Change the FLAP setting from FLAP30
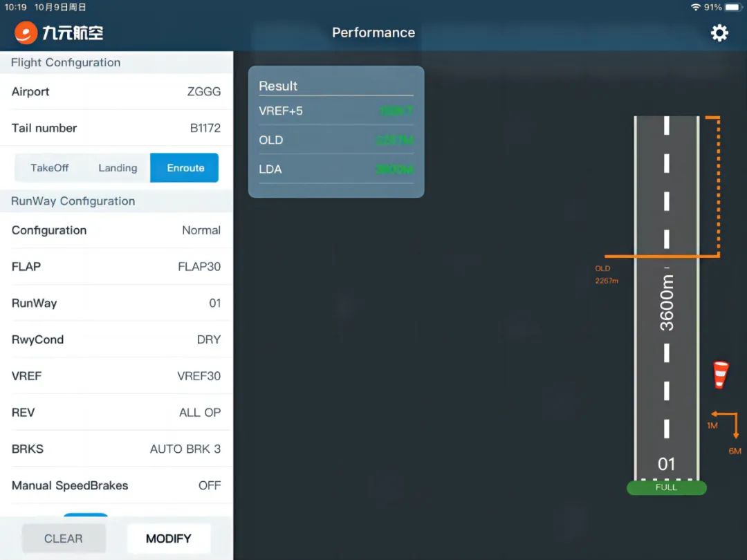Image resolution: width=747 pixels, height=560 pixels. pos(116,267)
